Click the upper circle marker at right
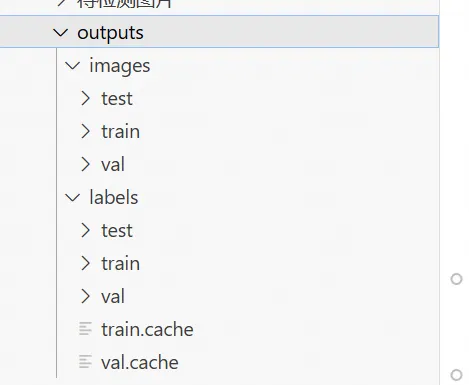 click(x=456, y=279)
